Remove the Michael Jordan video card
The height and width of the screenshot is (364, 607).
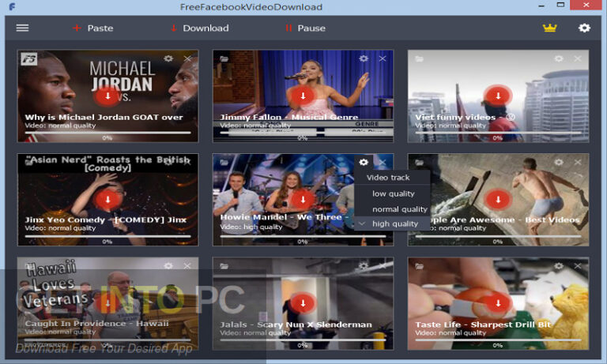(188, 58)
